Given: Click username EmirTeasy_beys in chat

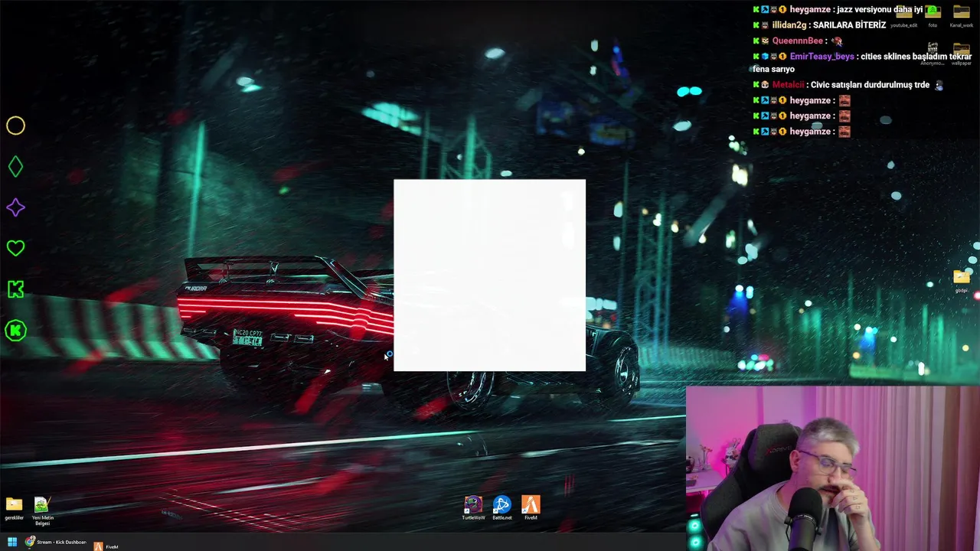Looking at the screenshot, I should pyautogui.click(x=822, y=57).
